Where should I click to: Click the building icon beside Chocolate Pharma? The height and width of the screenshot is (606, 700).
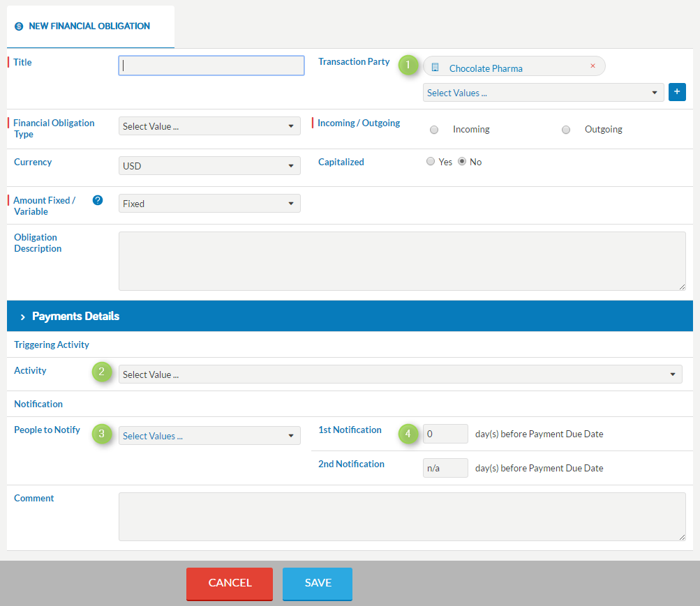pyautogui.click(x=435, y=68)
